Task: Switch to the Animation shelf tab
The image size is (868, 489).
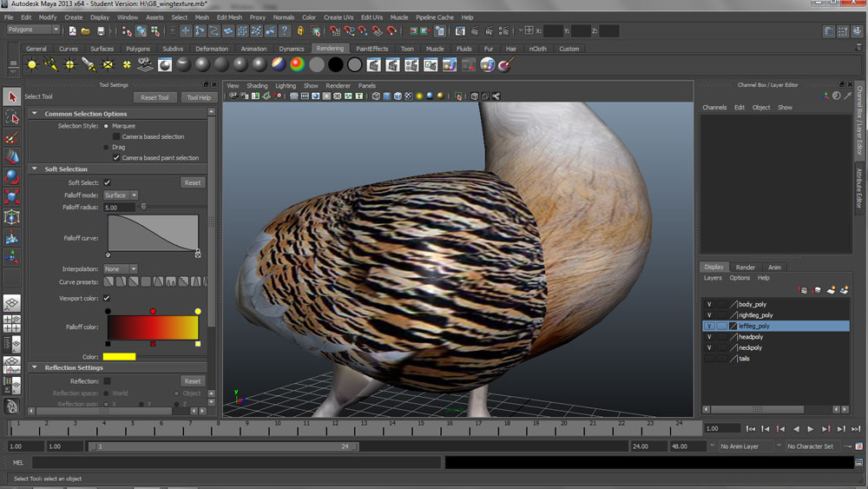Action: pyautogui.click(x=253, y=49)
